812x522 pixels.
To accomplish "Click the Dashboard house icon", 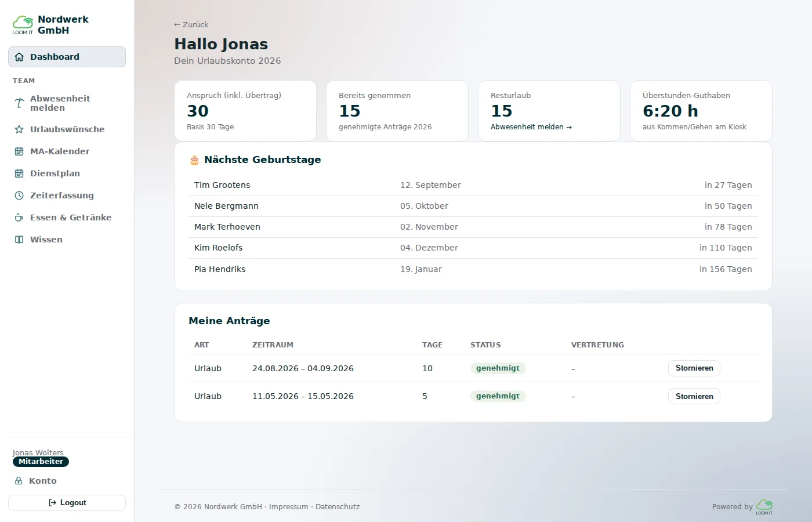I will click(19, 57).
